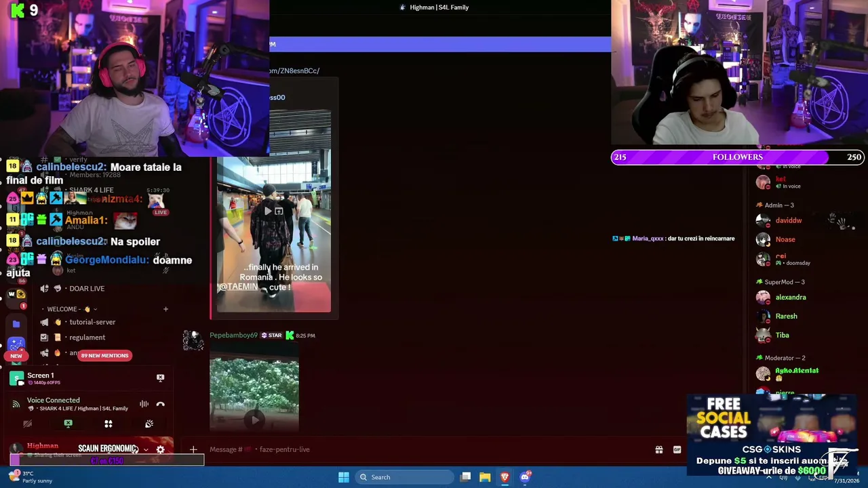
Task: Click the Highman | S4L Family window title
Action: 439,7
